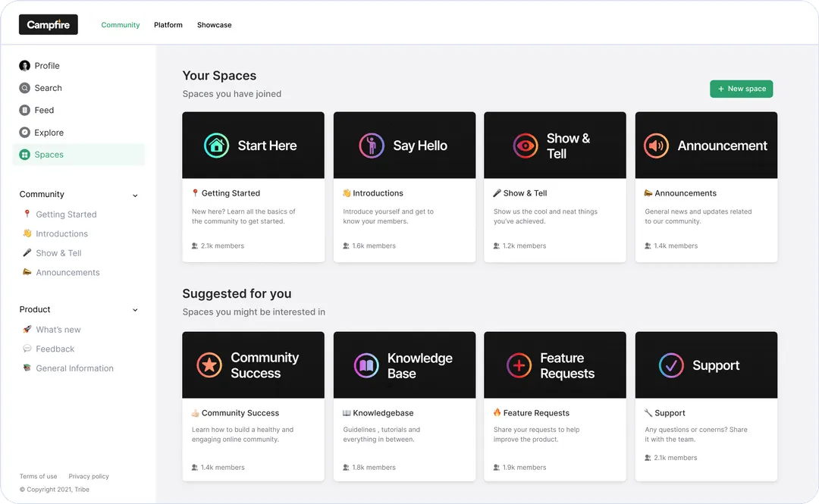Click the waving hand icon beside Introductions in sidebar
The width and height of the screenshot is (819, 504).
[27, 233]
